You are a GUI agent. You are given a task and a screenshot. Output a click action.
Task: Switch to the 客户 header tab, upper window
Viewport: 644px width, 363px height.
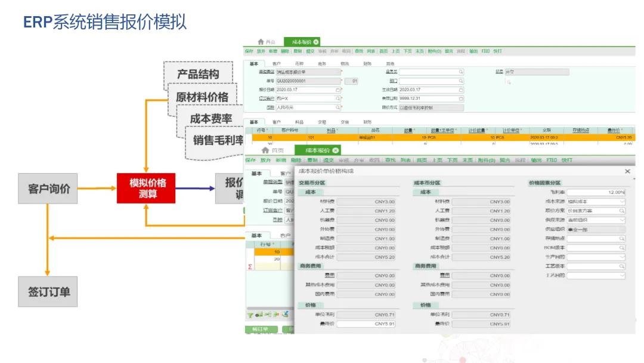point(277,64)
